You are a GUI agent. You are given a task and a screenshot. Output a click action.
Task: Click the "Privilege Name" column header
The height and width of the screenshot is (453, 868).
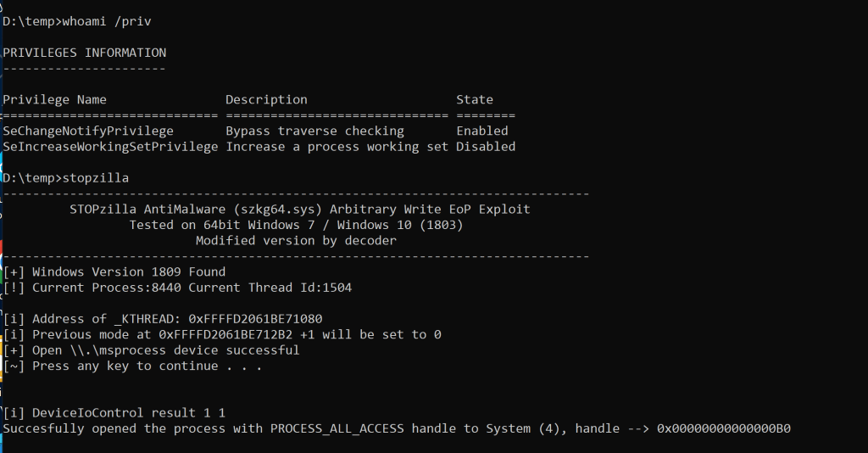coord(55,99)
